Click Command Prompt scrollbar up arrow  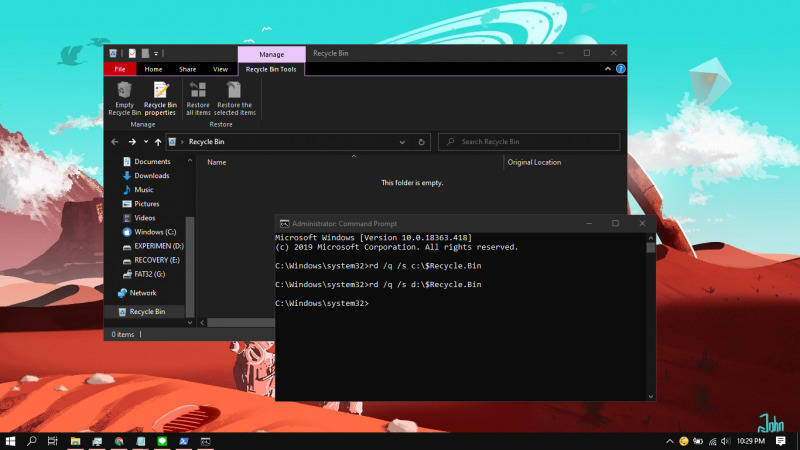pyautogui.click(x=651, y=238)
